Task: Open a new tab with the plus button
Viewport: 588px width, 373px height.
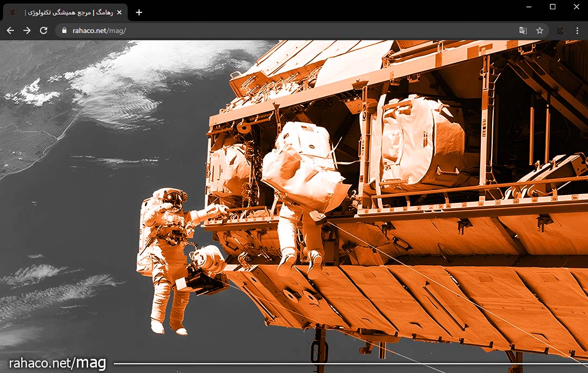Action: pyautogui.click(x=139, y=13)
